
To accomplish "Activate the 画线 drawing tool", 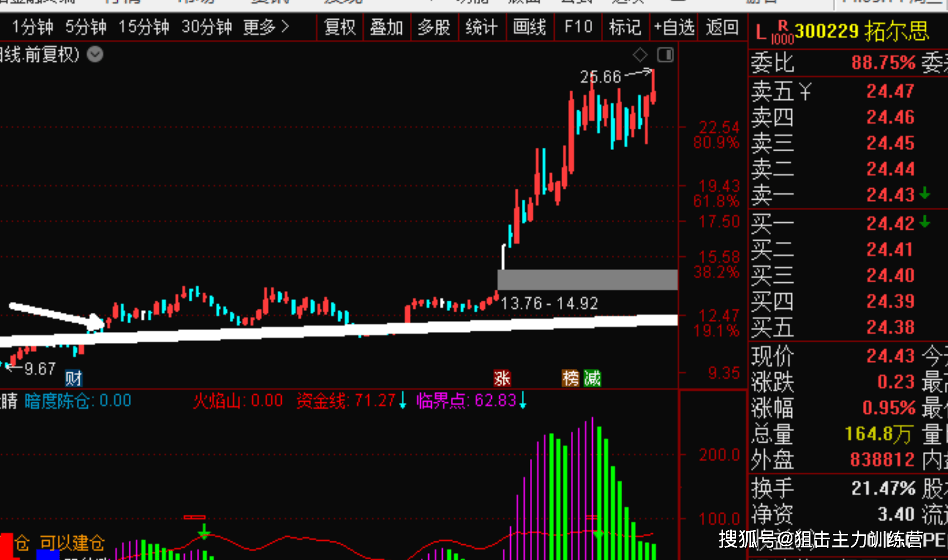I will coord(529,27).
